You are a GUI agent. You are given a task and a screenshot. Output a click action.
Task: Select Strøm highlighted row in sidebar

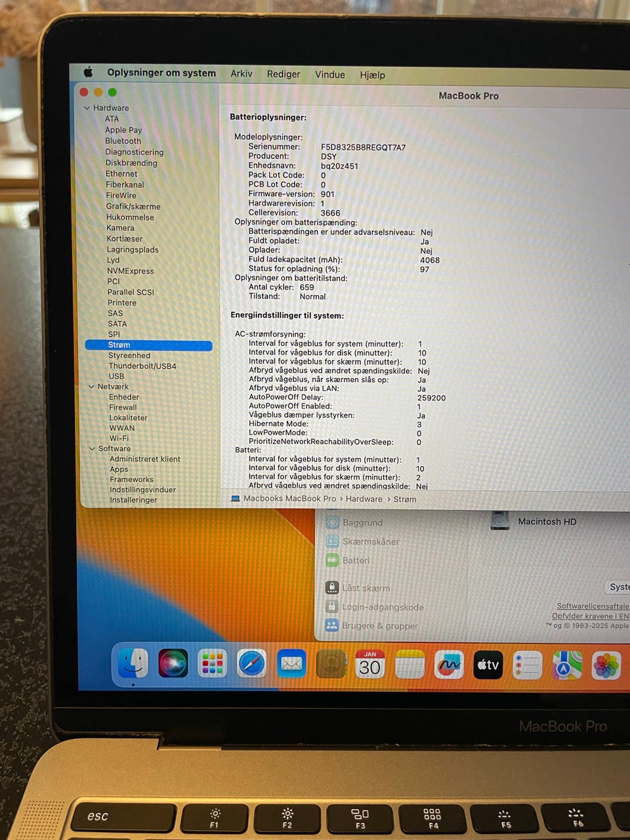tap(149, 345)
